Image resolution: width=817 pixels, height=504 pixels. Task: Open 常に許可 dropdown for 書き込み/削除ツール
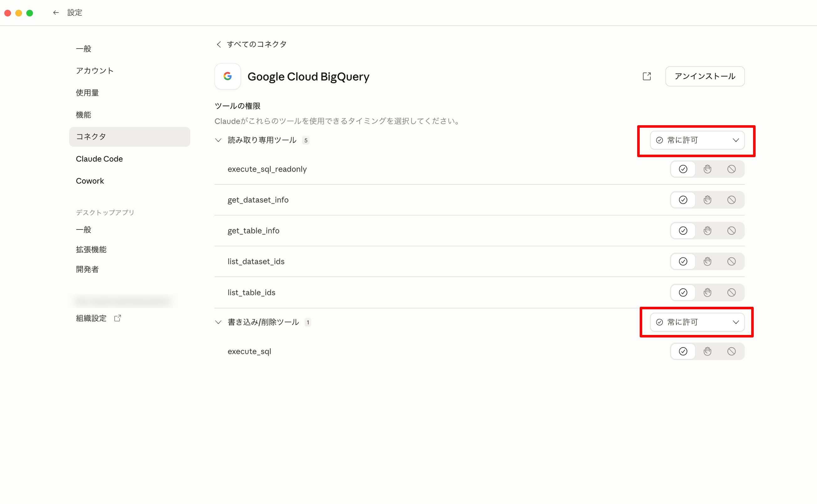pyautogui.click(x=697, y=322)
